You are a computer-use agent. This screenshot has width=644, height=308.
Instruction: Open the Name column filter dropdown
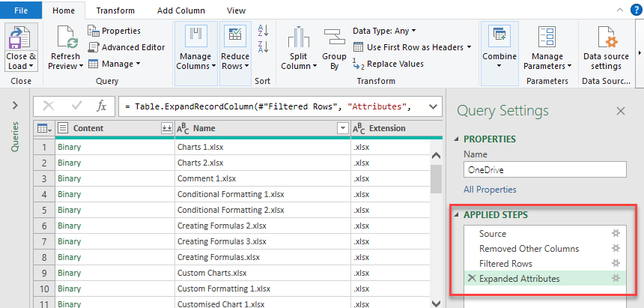click(343, 128)
